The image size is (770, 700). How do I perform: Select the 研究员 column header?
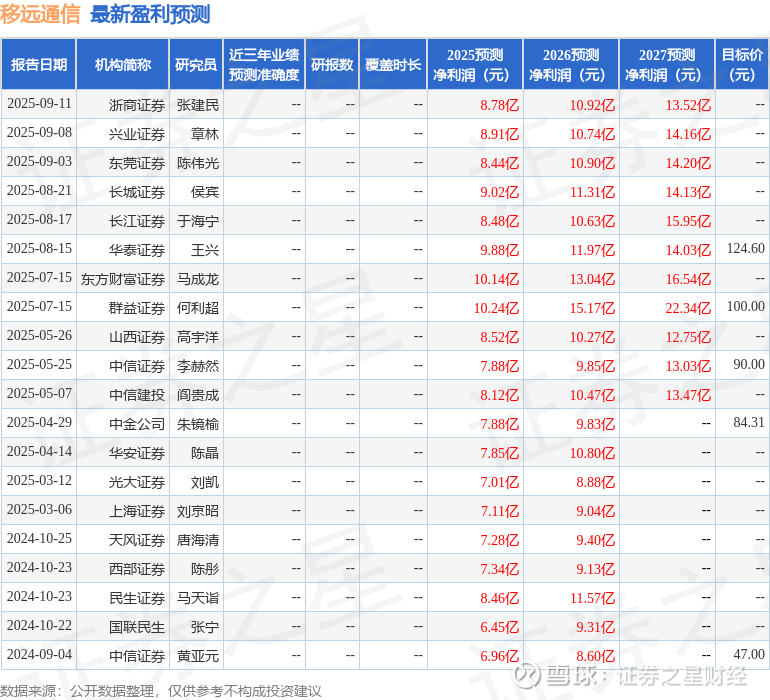tap(196, 64)
